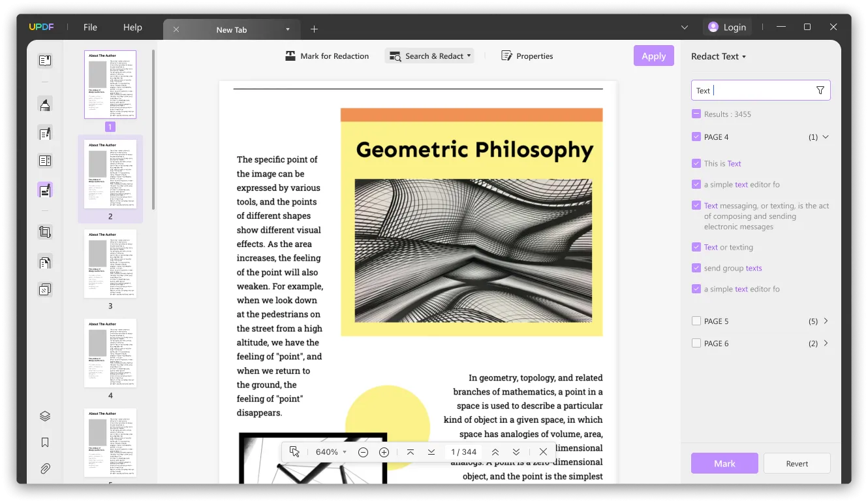Click the Revert button
Image resolution: width=868 pixels, height=503 pixels.
point(797,464)
